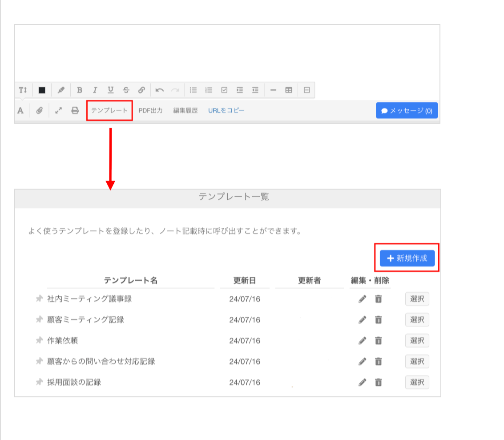Insert a table using the table icon

click(x=288, y=90)
